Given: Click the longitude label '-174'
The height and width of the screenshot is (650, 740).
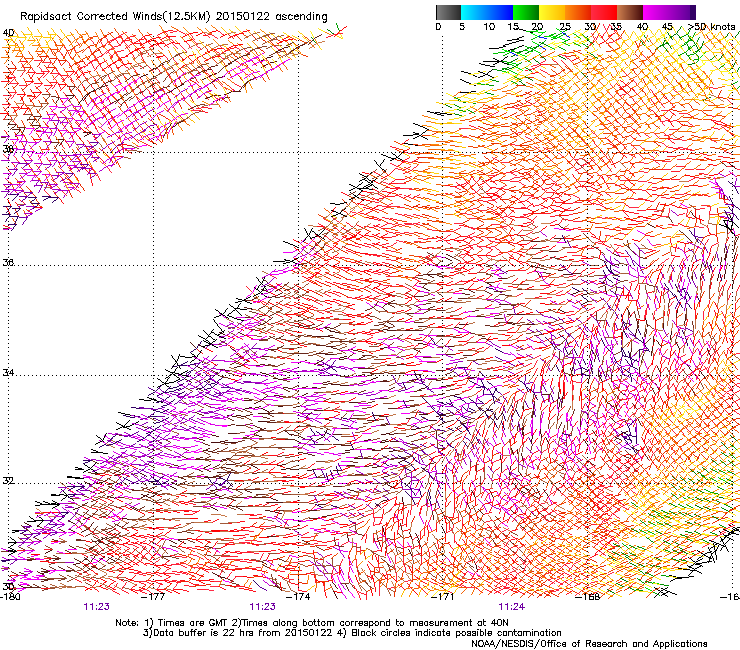Looking at the screenshot, I should (x=299, y=596).
